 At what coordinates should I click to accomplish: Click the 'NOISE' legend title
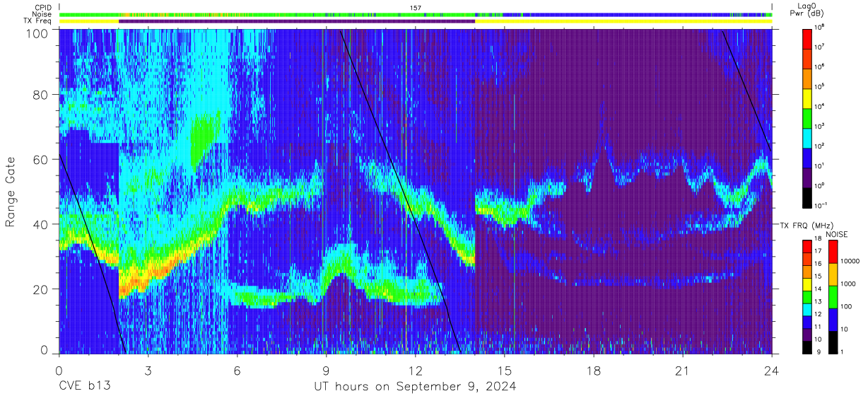pos(837,233)
